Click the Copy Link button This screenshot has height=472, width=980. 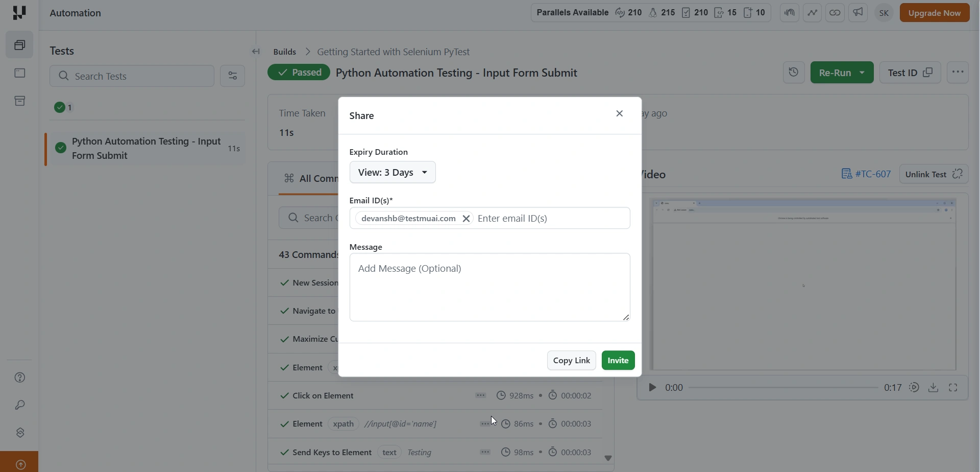pyautogui.click(x=572, y=361)
